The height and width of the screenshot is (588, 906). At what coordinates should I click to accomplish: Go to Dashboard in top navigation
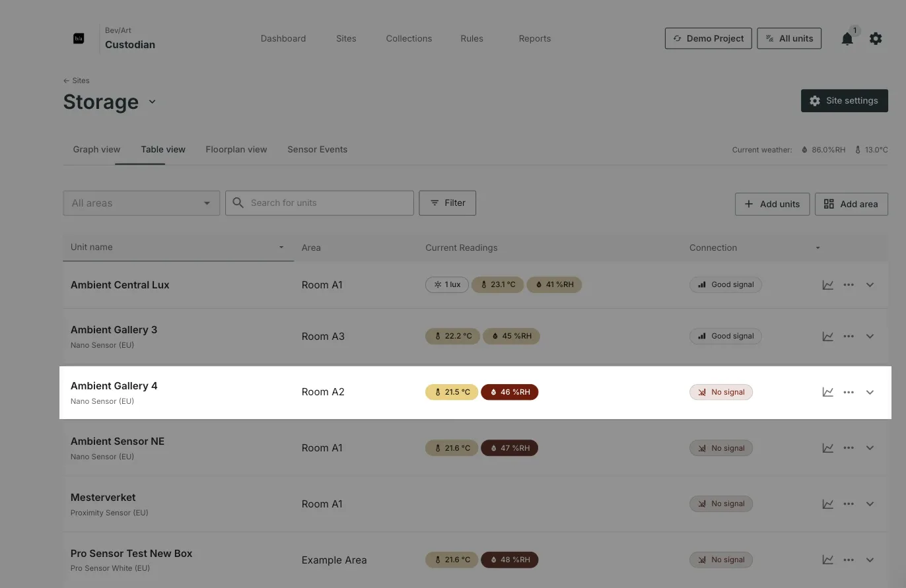(x=283, y=38)
